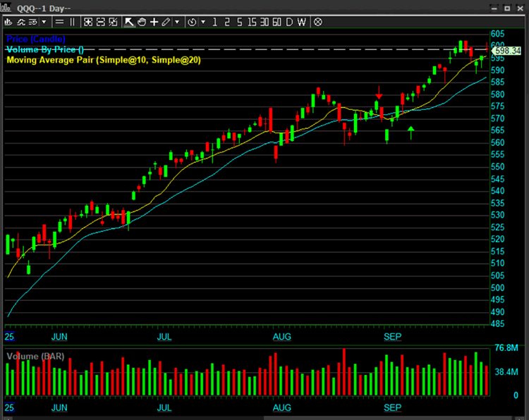Select the arrow pointer tool
529x420 pixels.
[x=129, y=22]
